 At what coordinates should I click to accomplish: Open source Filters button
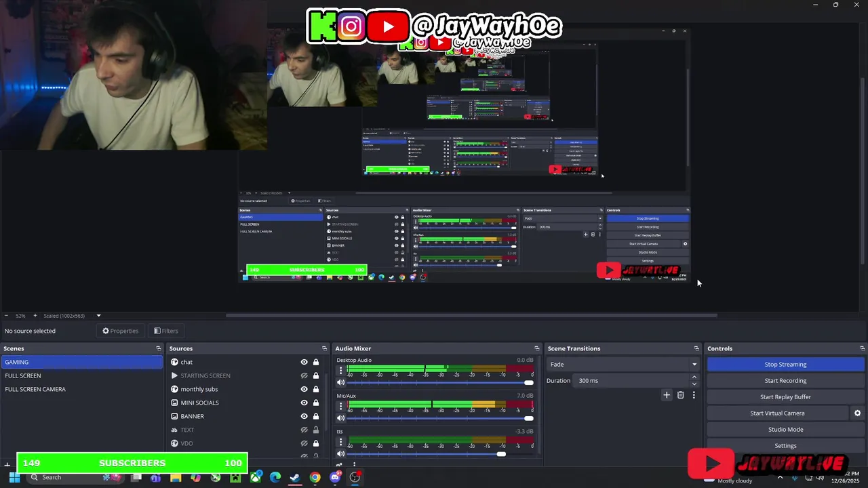(x=166, y=331)
